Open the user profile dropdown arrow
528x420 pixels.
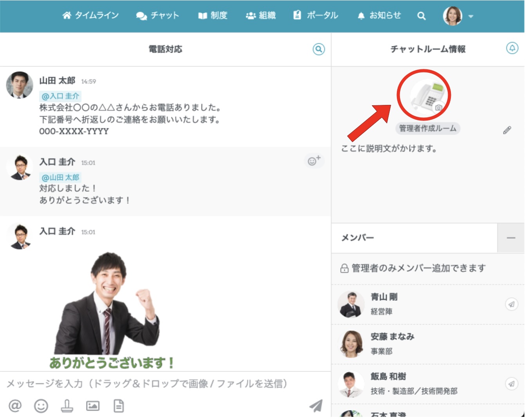point(471,16)
